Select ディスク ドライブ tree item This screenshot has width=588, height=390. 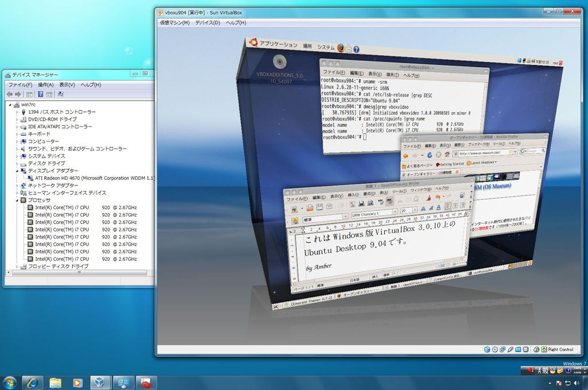click(47, 164)
